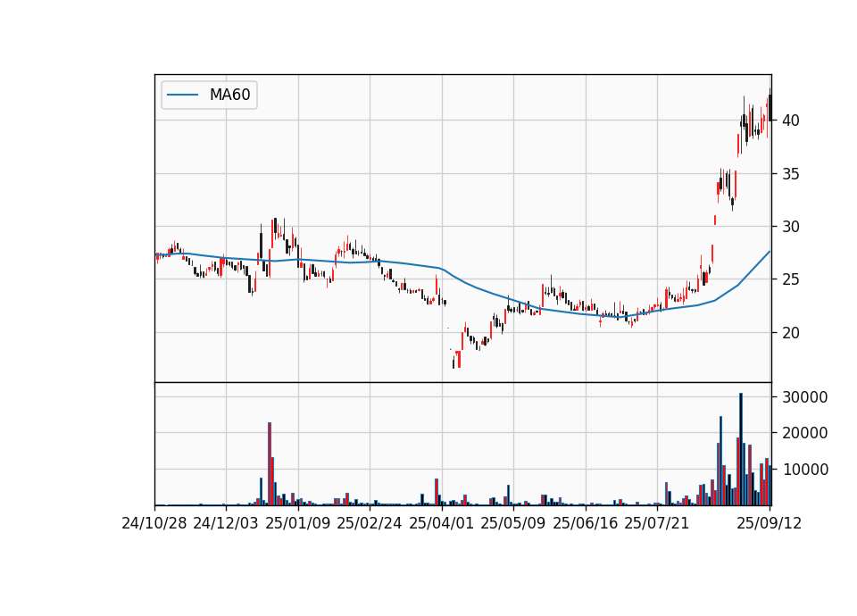857x616 pixels.
Task: Click the 25/05/09 date axis label
Action: 513,523
